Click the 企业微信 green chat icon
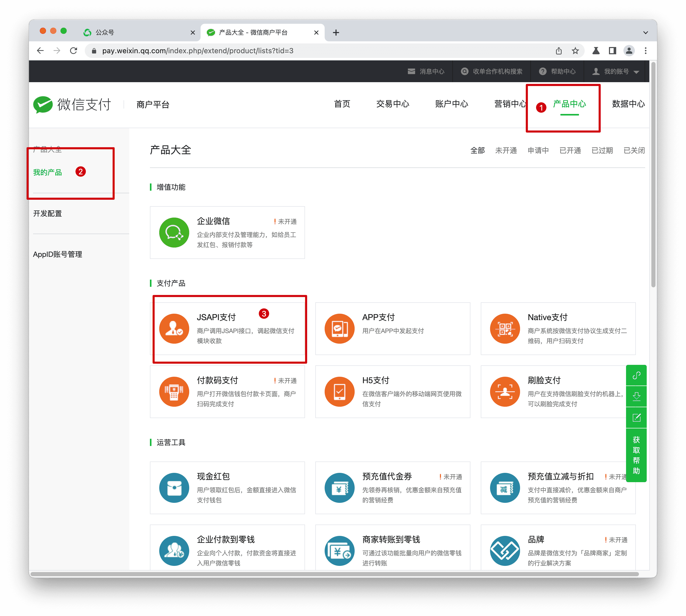Screen dimensions: 686x616 pyautogui.click(x=174, y=233)
